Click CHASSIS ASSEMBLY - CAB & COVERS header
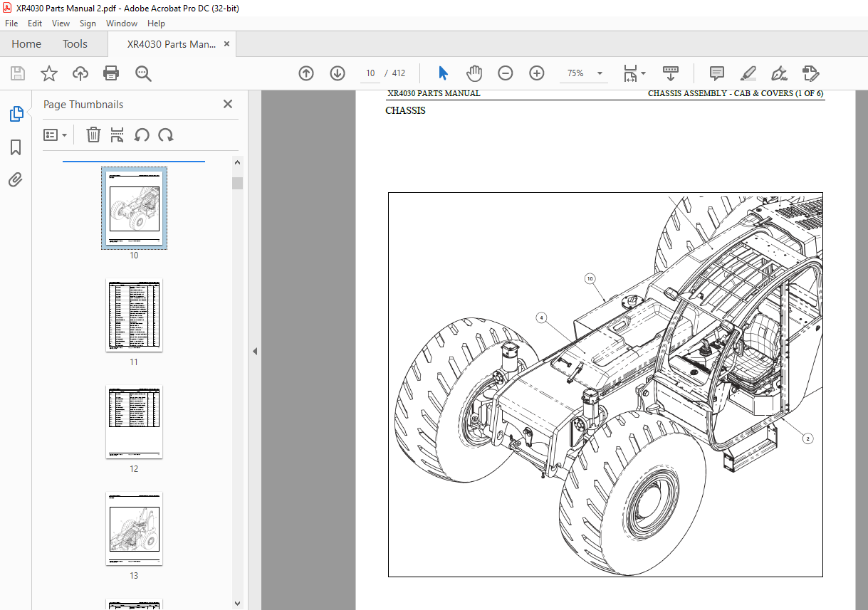The height and width of the screenshot is (610, 868). pyautogui.click(x=736, y=94)
